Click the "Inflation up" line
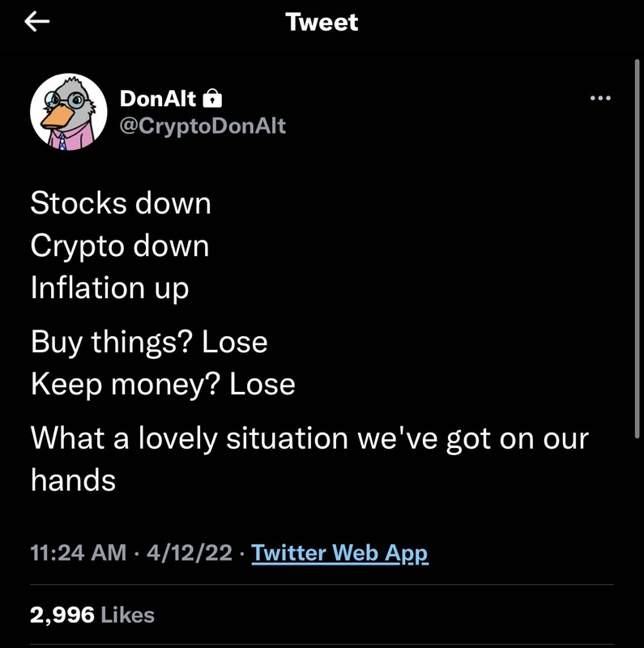644x648 pixels. pyautogui.click(x=109, y=288)
